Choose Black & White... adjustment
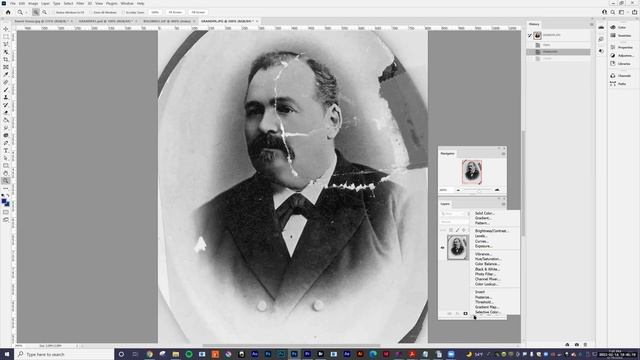Screen dimensions: 640x360 [487, 269]
